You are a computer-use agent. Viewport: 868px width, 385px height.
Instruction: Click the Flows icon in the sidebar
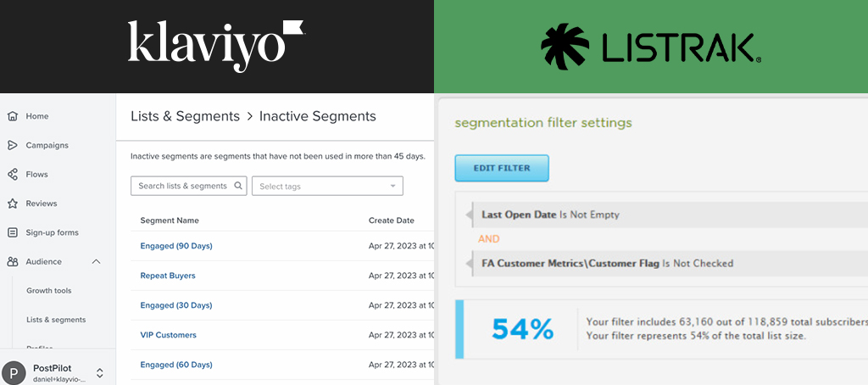pyautogui.click(x=12, y=175)
